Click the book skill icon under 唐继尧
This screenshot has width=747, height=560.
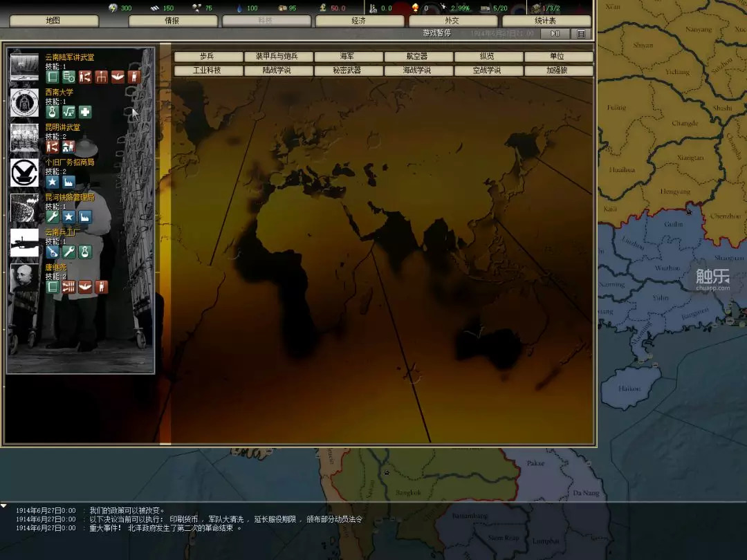pyautogui.click(x=53, y=287)
